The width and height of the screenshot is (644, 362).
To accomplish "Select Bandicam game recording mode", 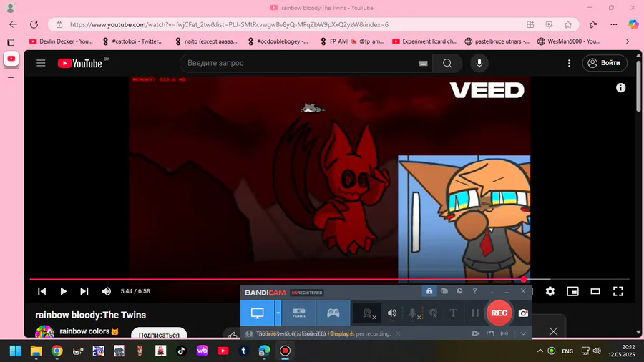I will point(333,313).
